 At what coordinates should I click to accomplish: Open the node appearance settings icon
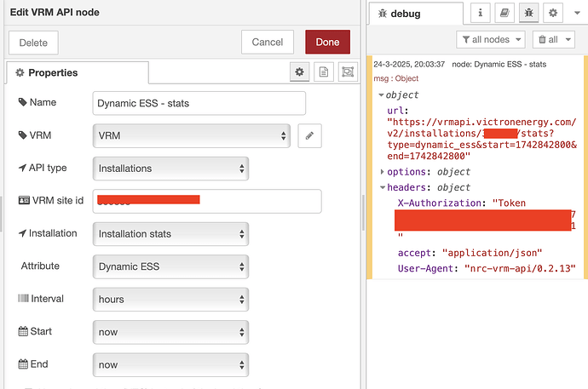pos(347,72)
